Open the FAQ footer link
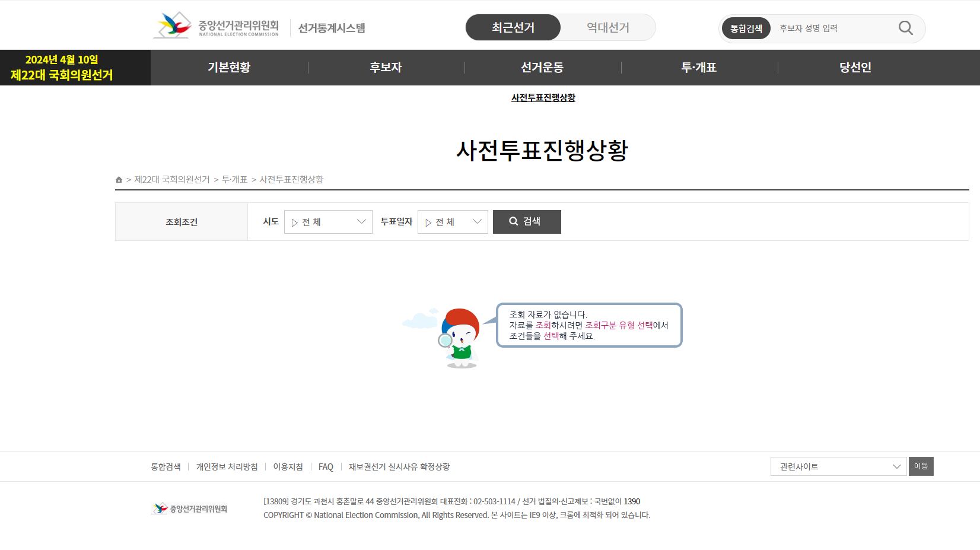 326,466
